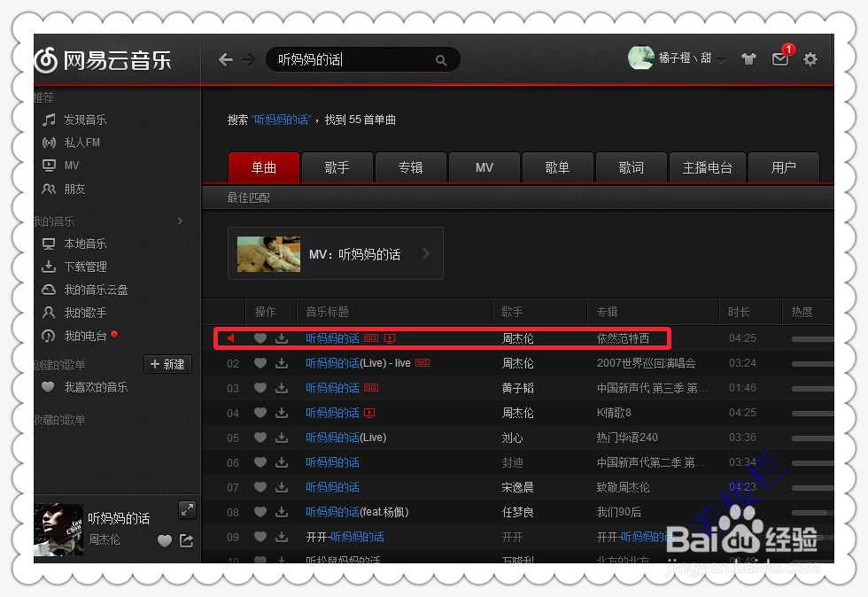Download song 05 by 刘心
The height and width of the screenshot is (597, 868).
point(282,438)
